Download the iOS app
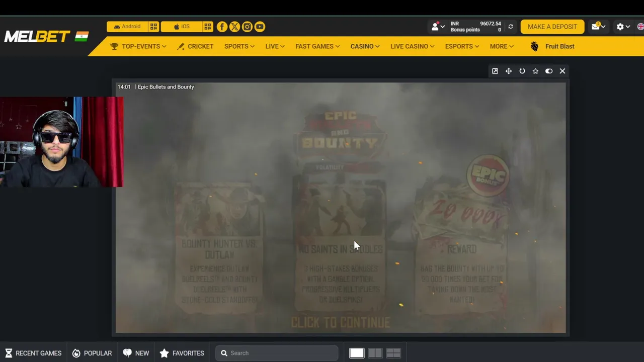The width and height of the screenshot is (644, 362). click(181, 27)
